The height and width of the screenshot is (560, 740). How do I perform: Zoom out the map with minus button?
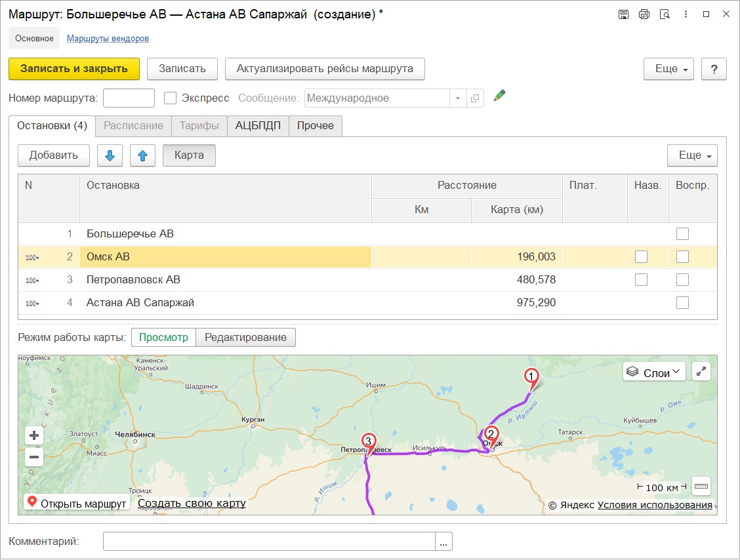(34, 456)
